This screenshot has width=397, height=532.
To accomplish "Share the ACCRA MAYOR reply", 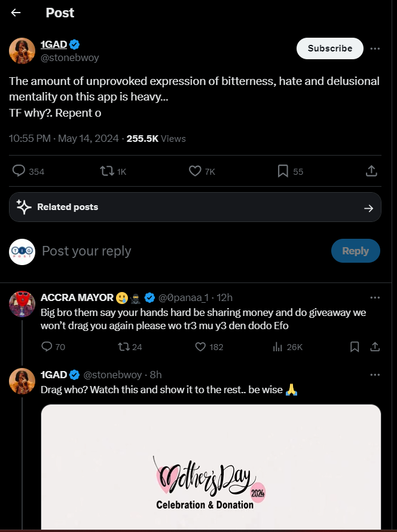I will click(375, 346).
